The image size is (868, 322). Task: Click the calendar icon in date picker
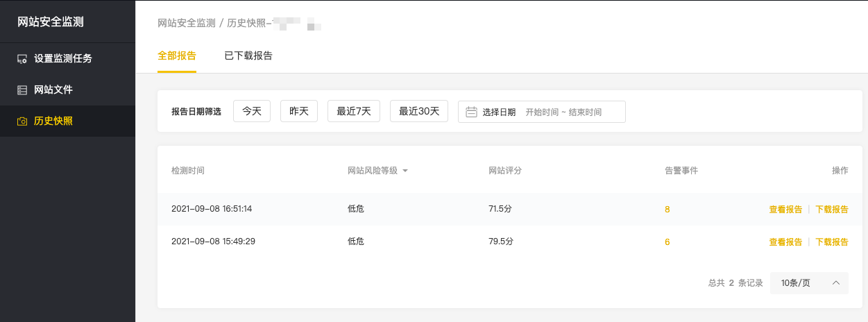click(x=471, y=112)
